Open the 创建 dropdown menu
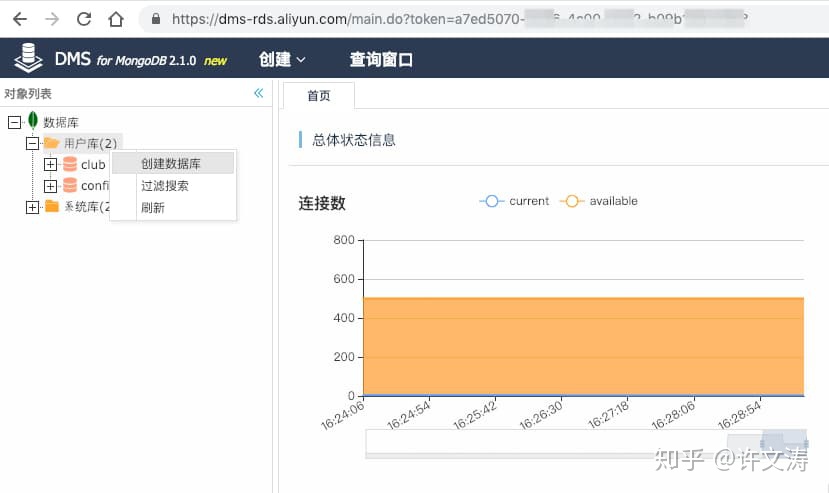Screen dimensions: 829x493 pos(282,59)
